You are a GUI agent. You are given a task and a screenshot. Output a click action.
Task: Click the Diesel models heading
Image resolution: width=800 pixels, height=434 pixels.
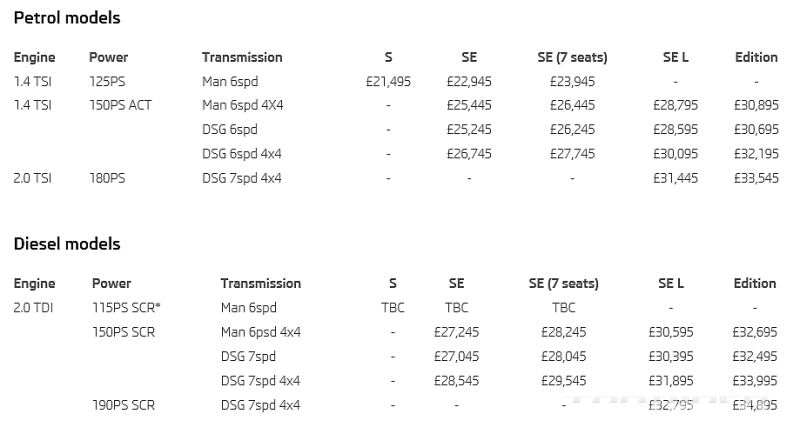pos(67,244)
